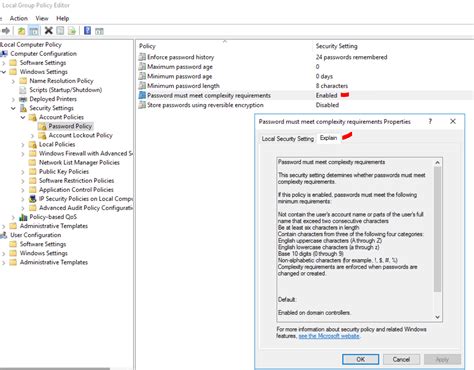
Task: Click the Deployed Printers icon
Action: [23, 99]
